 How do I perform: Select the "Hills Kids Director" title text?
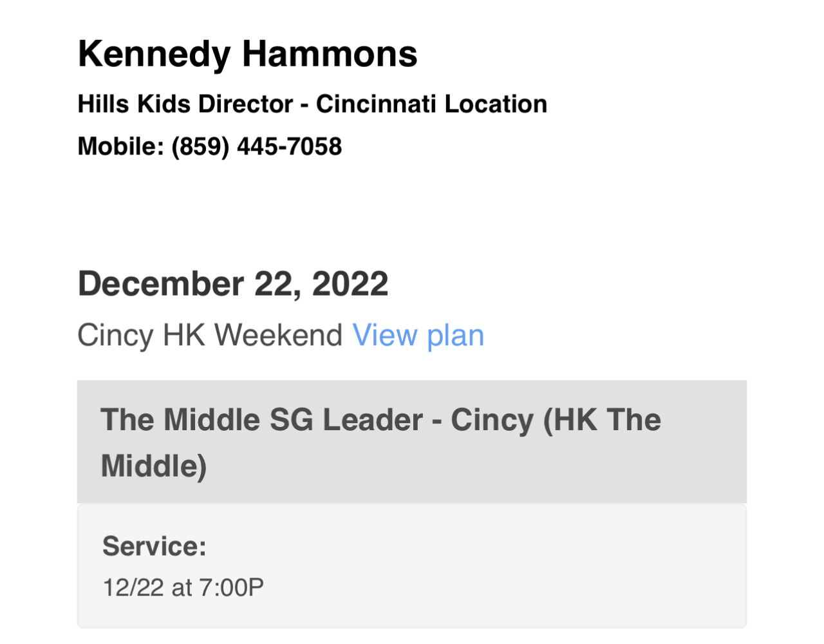[185, 104]
